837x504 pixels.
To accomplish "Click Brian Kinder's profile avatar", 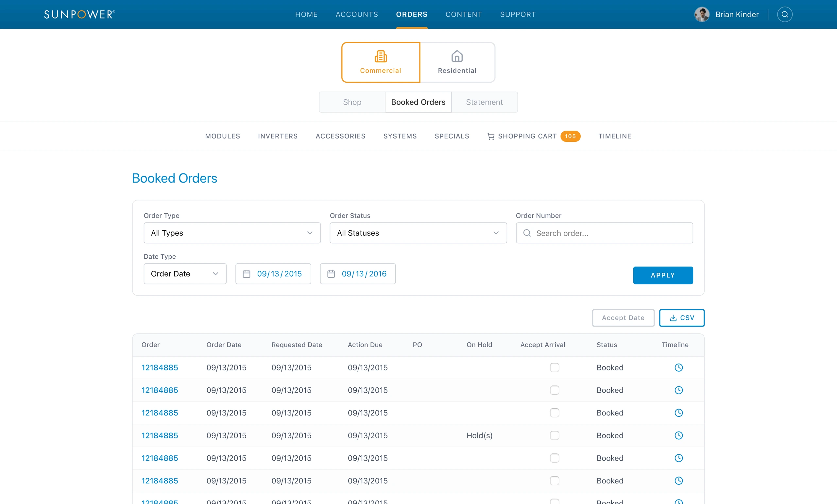I will [702, 14].
